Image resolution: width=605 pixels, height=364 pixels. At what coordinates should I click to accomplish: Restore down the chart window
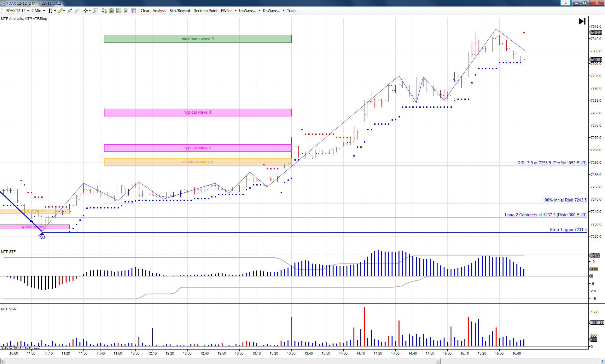tap(585, 3)
